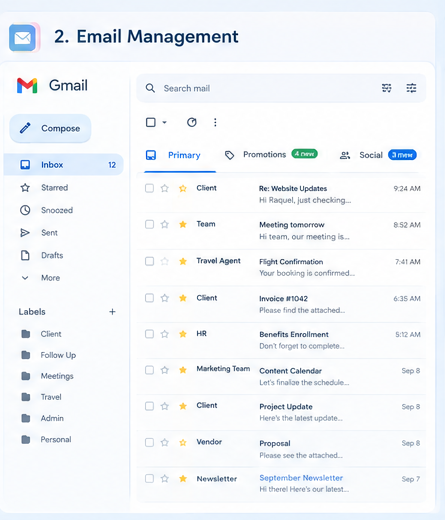Add a new label with plus icon

[112, 312]
